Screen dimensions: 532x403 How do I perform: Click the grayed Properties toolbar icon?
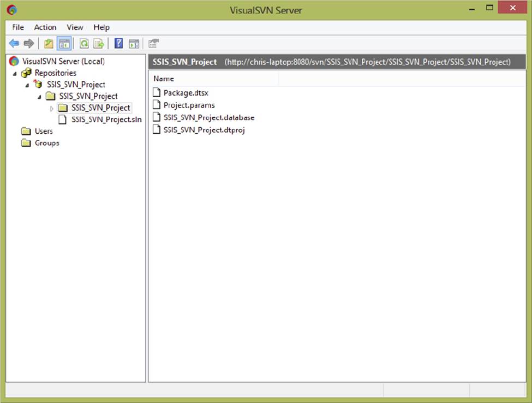click(154, 44)
